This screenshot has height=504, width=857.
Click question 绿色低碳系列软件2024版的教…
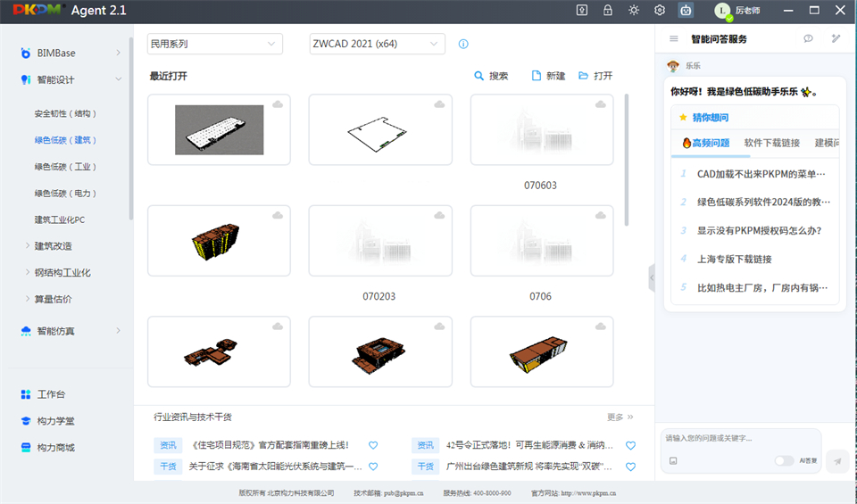pyautogui.click(x=763, y=202)
